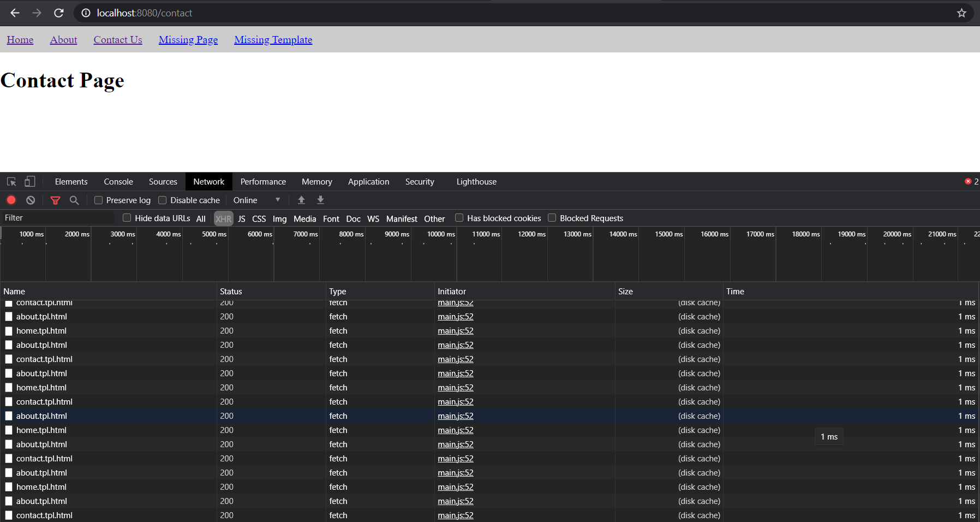
Task: Switch to the Console tab
Action: pos(118,181)
